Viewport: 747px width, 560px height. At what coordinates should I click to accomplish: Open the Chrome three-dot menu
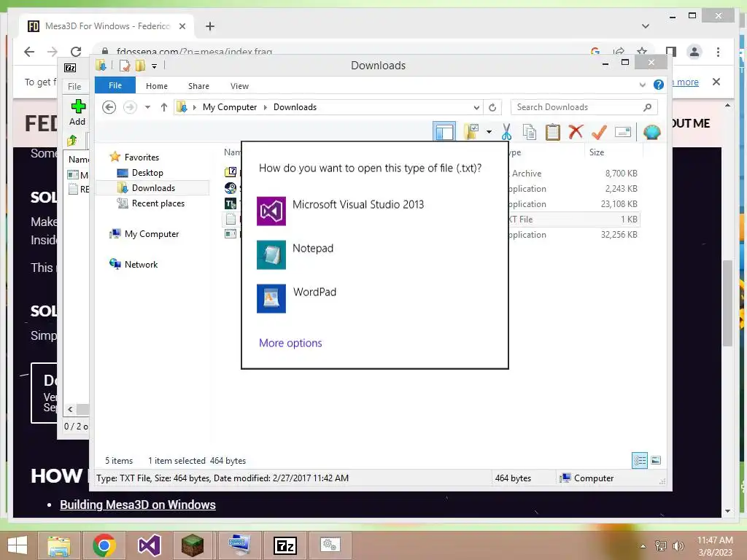click(718, 52)
